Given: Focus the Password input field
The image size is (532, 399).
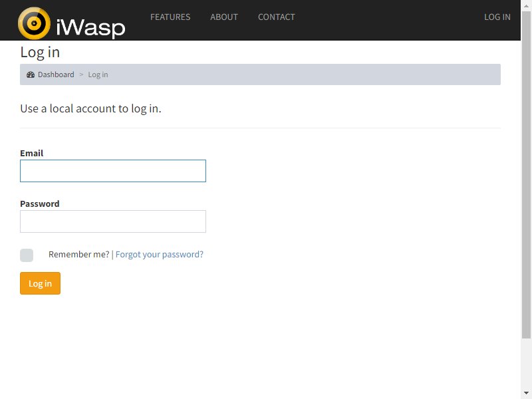Looking at the screenshot, I should click(113, 221).
